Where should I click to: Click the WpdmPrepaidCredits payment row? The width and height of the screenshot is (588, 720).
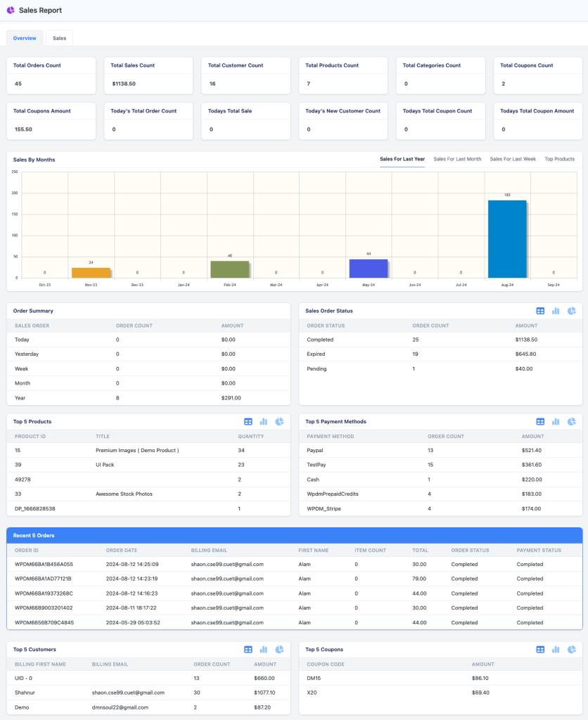tap(440, 494)
